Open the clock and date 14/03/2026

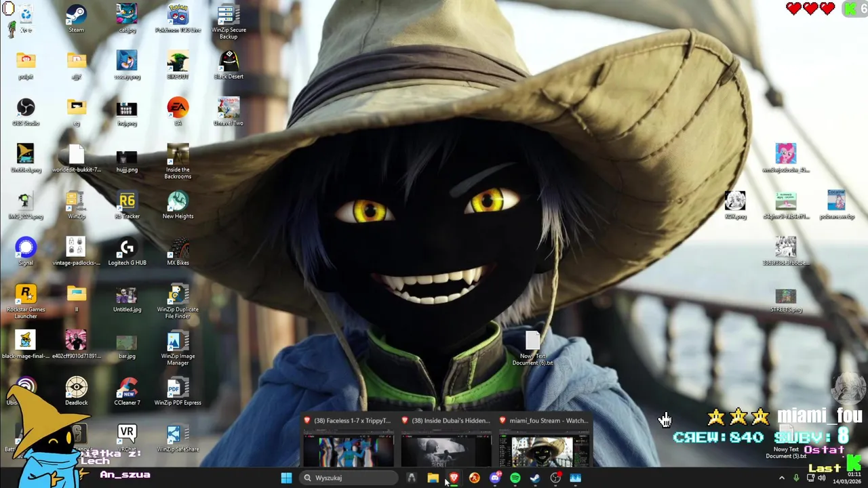click(848, 478)
